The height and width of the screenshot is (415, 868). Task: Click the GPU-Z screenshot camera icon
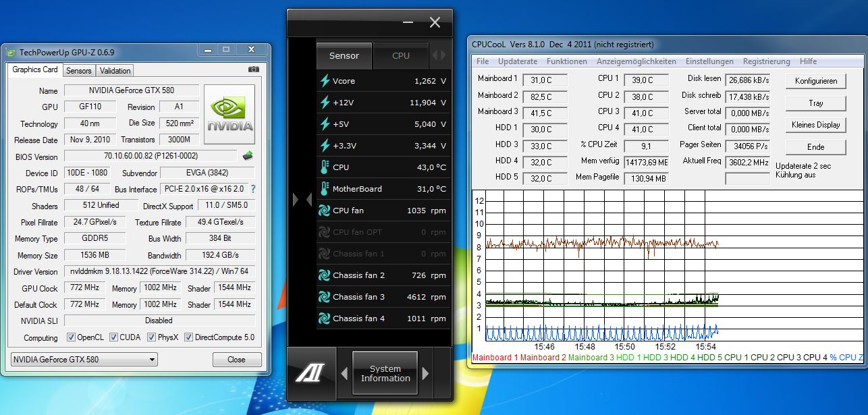(x=254, y=70)
